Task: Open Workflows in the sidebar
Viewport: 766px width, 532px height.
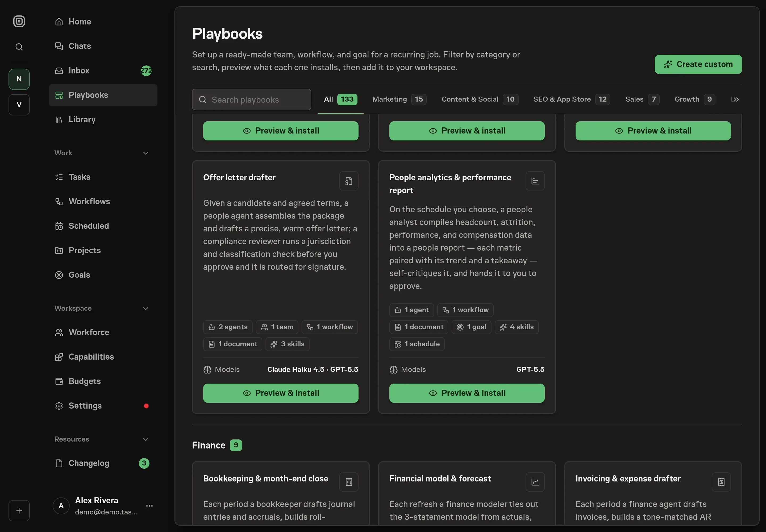Action: point(103,201)
